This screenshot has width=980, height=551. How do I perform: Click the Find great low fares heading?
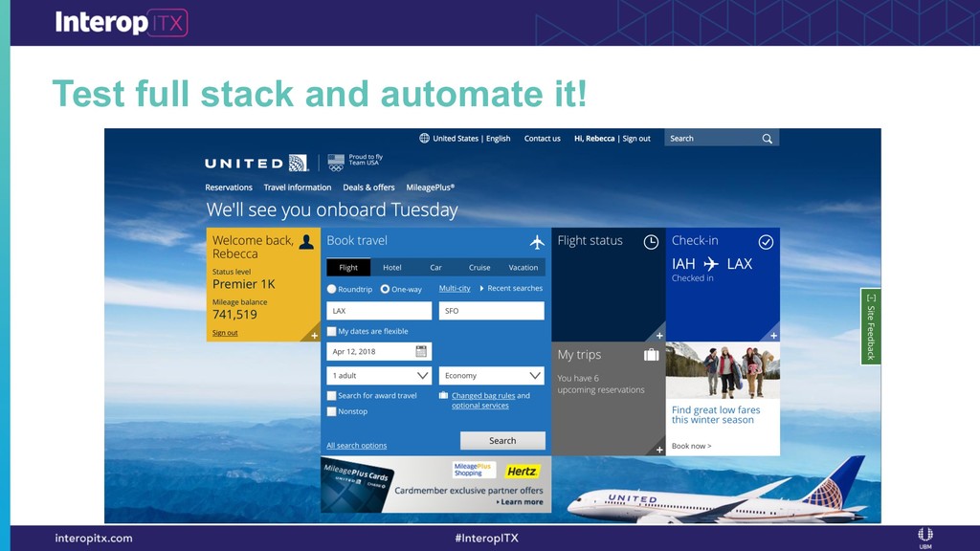tap(716, 415)
